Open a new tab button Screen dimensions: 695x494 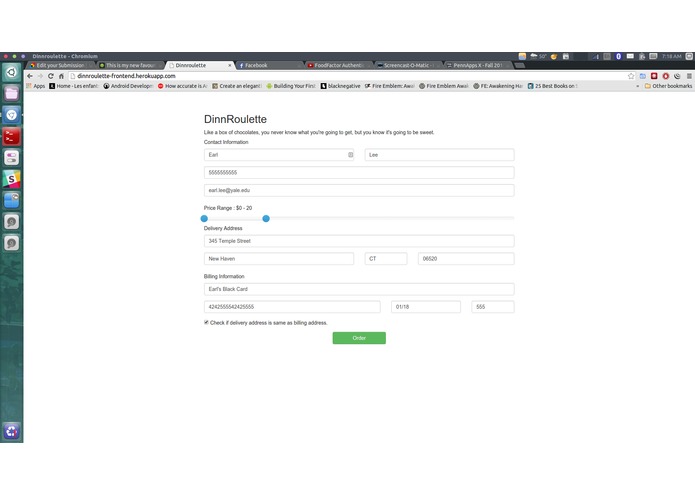coord(520,66)
